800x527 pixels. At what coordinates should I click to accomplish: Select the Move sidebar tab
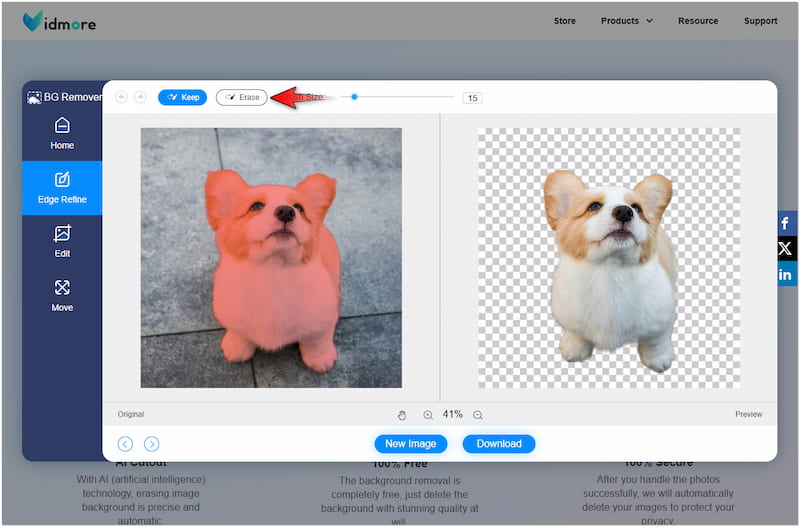(62, 295)
